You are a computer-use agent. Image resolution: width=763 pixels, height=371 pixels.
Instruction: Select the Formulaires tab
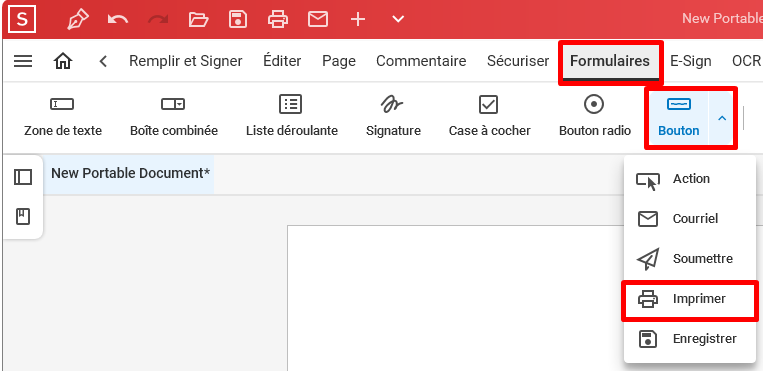[610, 61]
